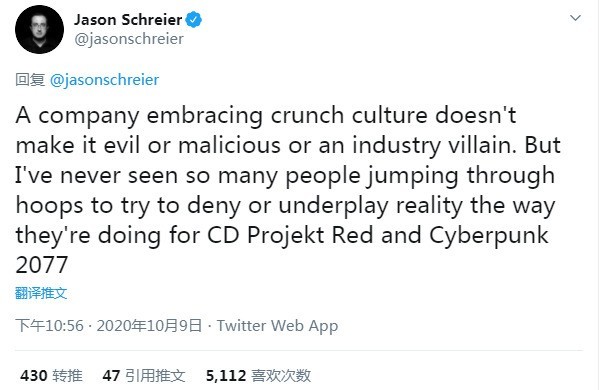Click the 回复 label before the mention
Image resolution: width=603 pixels, height=390 pixels.
(30, 80)
